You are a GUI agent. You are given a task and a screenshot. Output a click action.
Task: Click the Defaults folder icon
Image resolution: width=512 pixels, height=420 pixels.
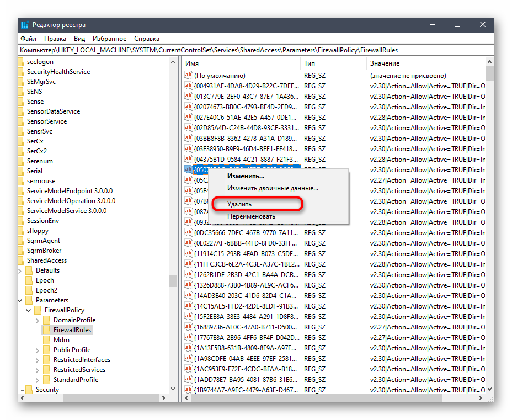(x=29, y=270)
